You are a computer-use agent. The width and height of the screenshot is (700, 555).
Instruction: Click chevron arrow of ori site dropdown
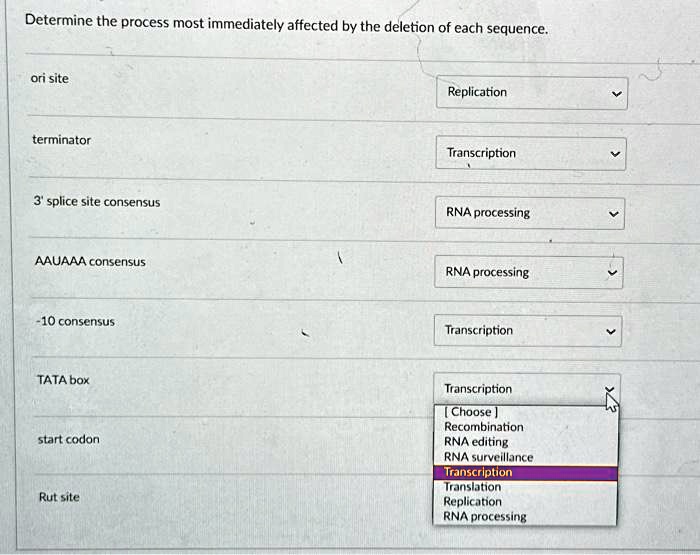click(617, 96)
